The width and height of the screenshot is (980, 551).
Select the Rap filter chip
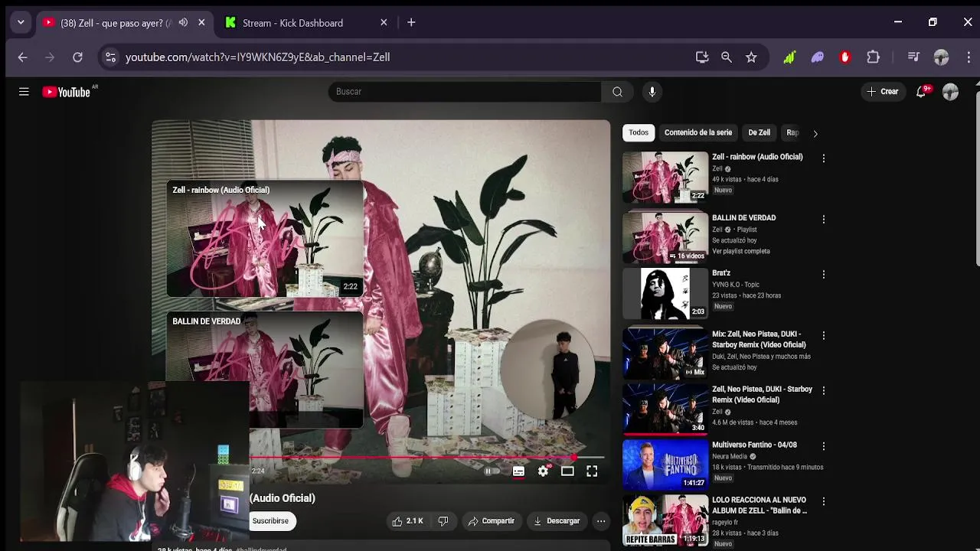click(792, 133)
